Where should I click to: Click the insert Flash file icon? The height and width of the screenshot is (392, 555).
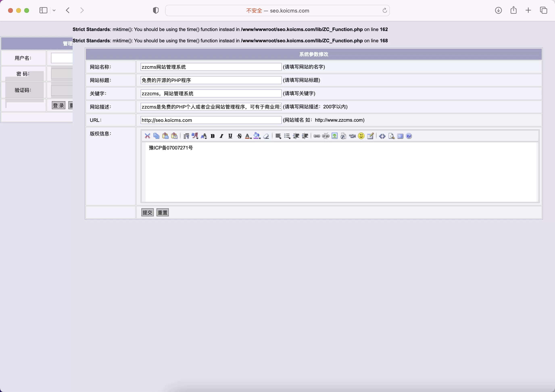tap(343, 136)
